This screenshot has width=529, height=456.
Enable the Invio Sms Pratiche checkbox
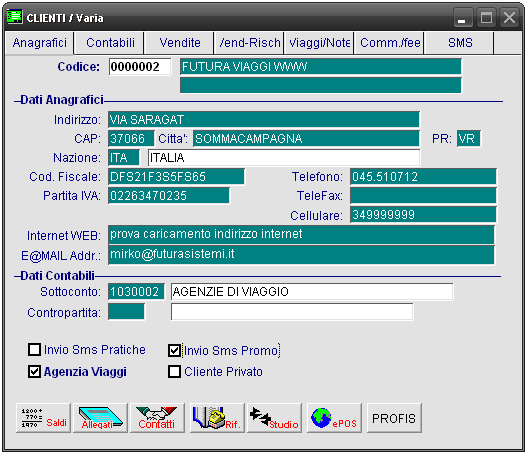tap(34, 350)
